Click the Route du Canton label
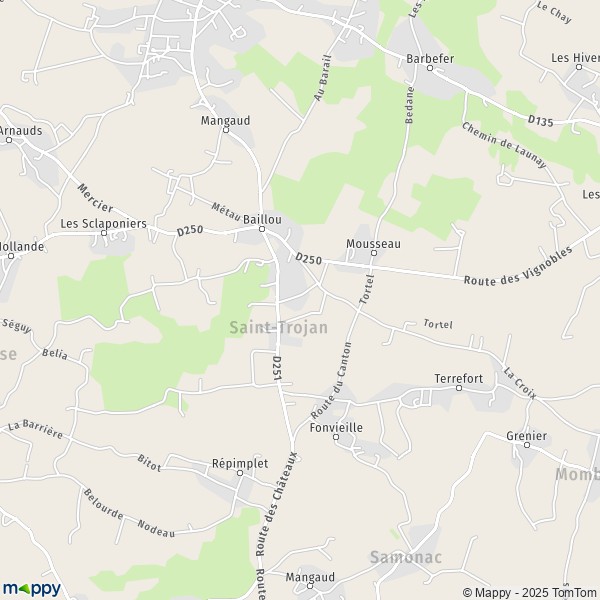Viewport: 600px width, 600px height. pos(331,381)
